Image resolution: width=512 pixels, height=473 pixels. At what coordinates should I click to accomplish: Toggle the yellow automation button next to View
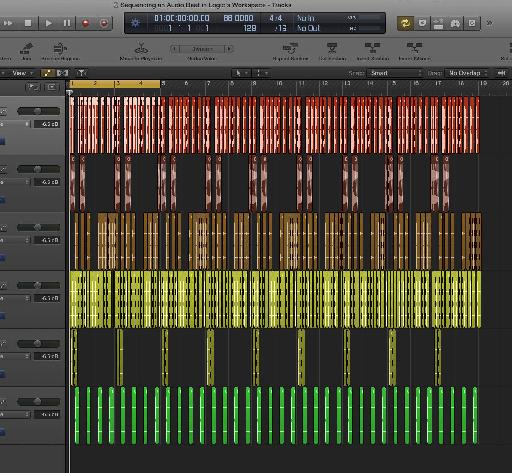tap(48, 73)
